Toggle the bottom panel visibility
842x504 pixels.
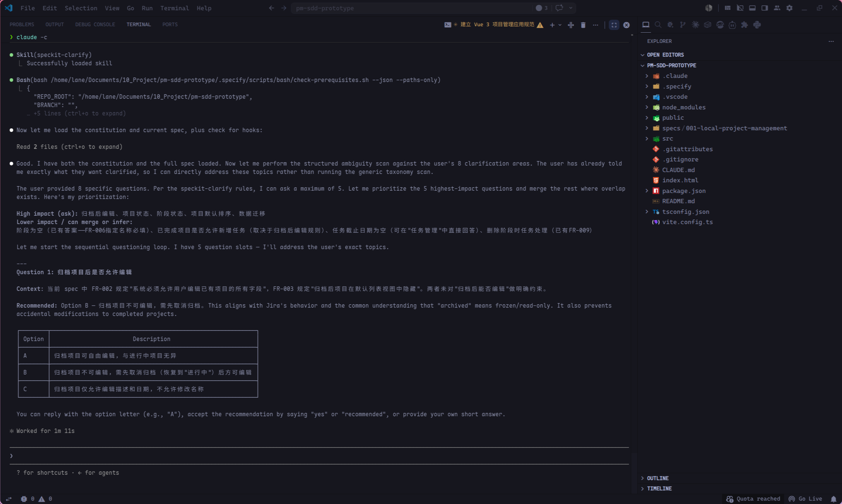click(x=752, y=8)
